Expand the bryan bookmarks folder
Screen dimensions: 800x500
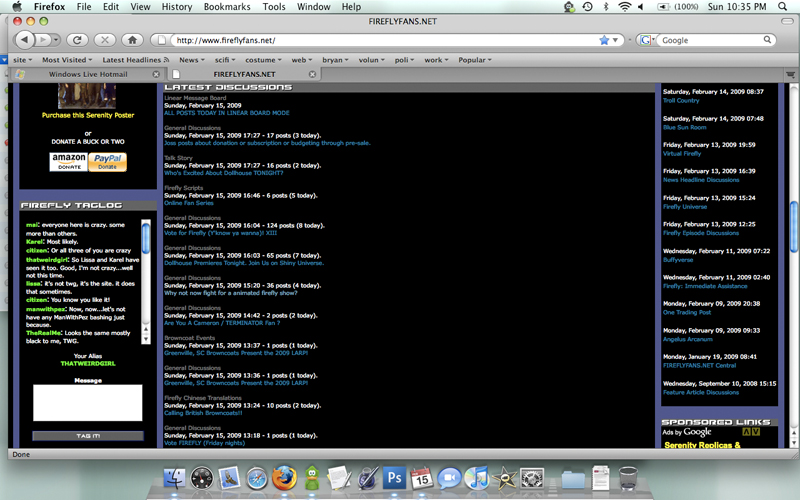click(335, 60)
